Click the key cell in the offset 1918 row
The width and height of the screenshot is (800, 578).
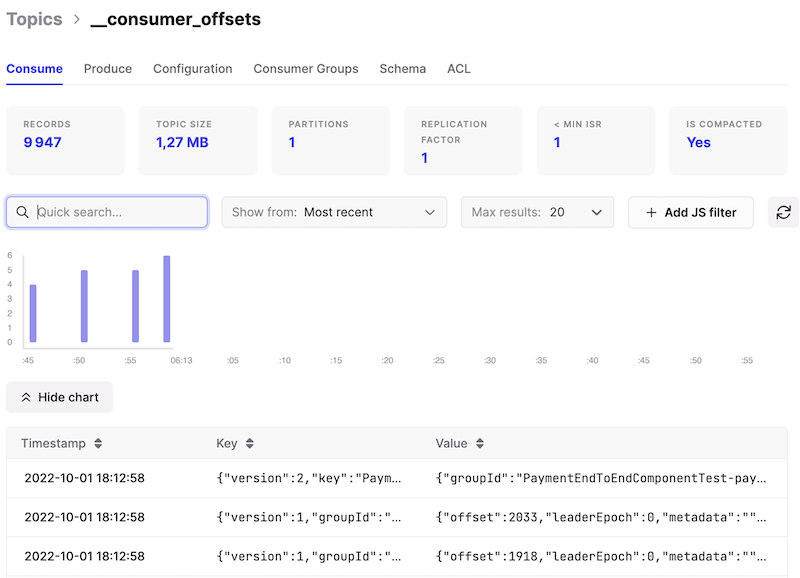point(309,556)
